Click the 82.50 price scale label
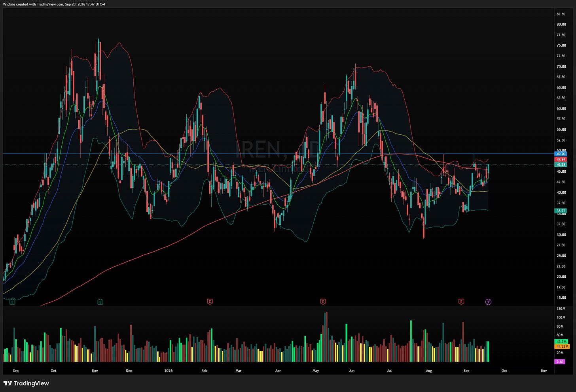The height and width of the screenshot is (392, 576). (x=561, y=14)
